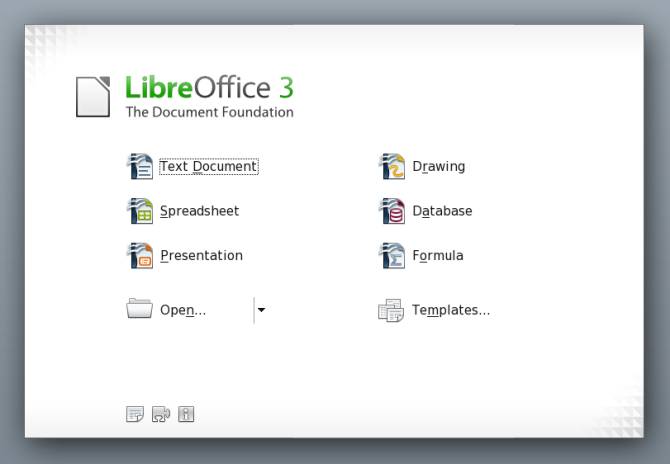Click the Formula sigma icon
Viewport: 670px width, 464px height.
pos(392,255)
